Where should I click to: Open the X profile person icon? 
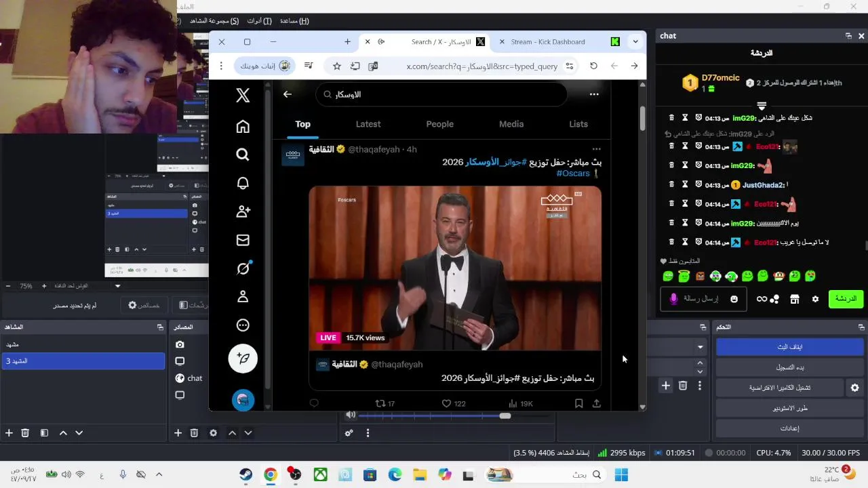click(x=243, y=297)
